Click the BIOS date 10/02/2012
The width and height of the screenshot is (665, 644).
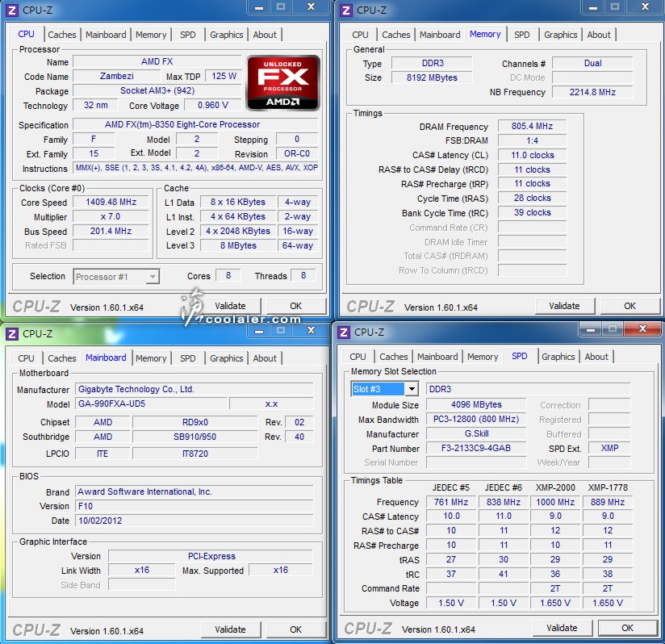click(194, 521)
